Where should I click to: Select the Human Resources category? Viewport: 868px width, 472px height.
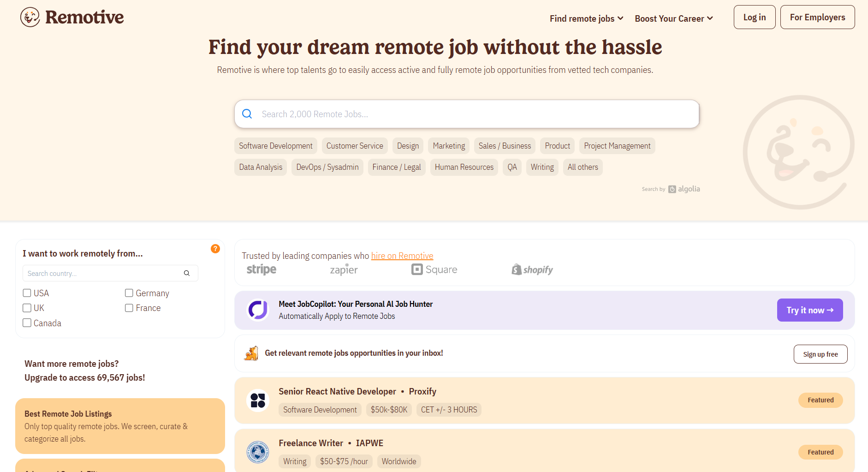(x=464, y=167)
